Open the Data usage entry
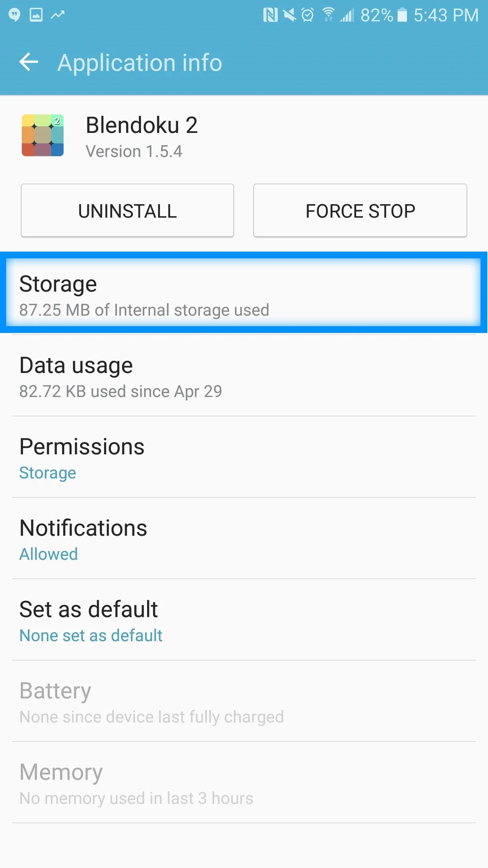The height and width of the screenshot is (868, 488). 244,375
